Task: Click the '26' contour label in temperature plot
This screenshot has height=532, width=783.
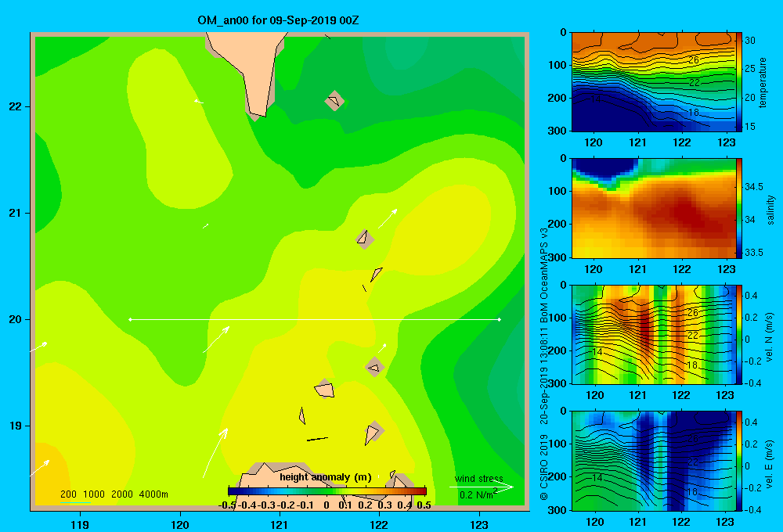Action: (x=693, y=60)
